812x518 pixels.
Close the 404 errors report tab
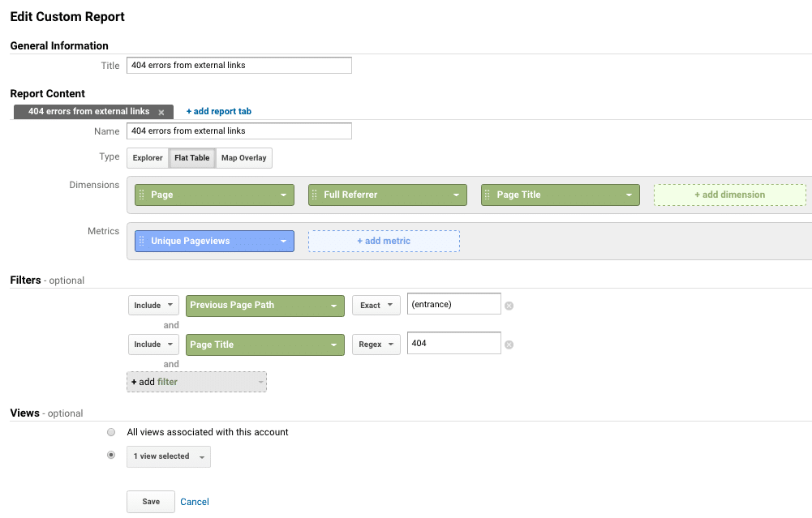(161, 111)
